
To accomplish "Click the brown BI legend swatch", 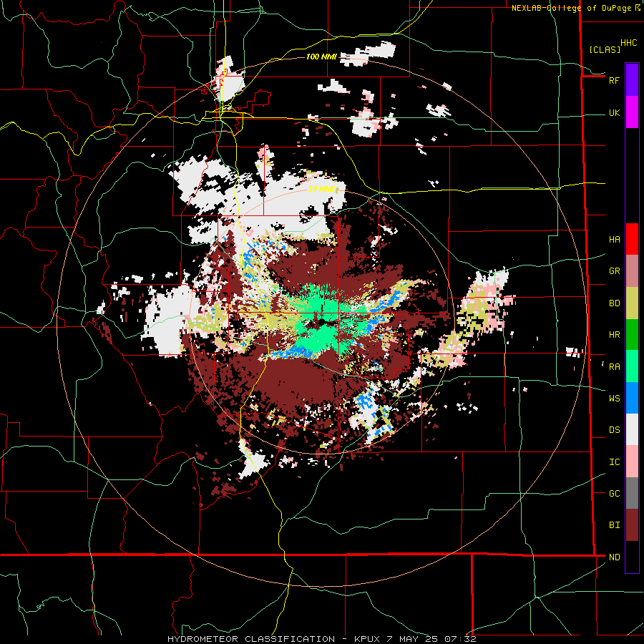I will pos(632,525).
